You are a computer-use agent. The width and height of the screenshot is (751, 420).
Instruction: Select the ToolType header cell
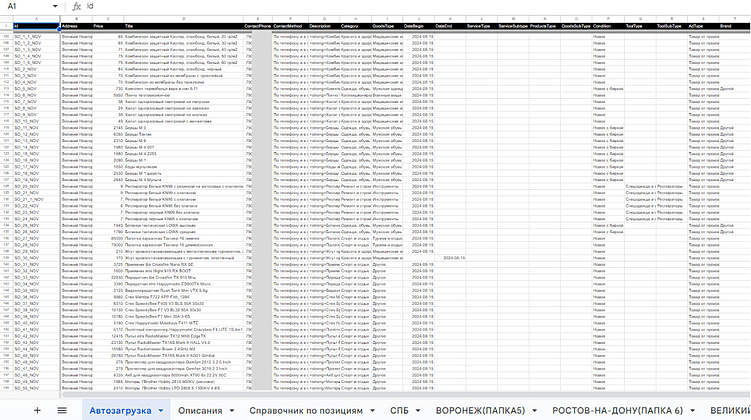[640, 26]
